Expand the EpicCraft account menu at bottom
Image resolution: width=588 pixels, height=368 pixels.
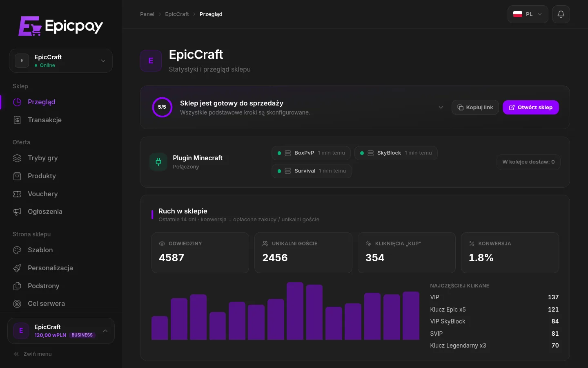pos(61,331)
